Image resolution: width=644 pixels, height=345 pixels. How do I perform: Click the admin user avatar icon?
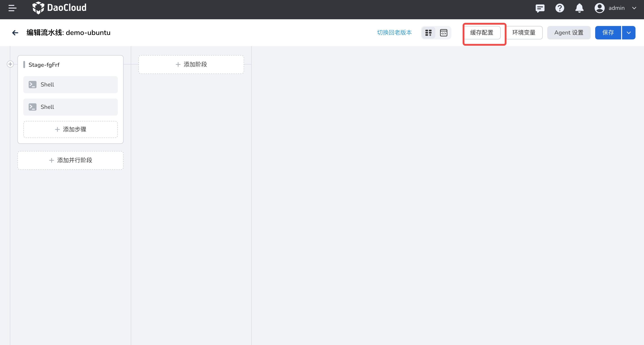599,8
